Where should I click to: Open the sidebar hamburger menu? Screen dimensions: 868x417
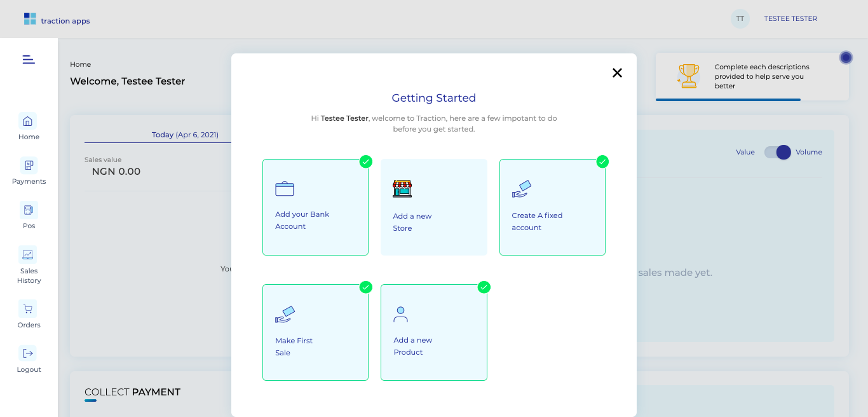(x=29, y=59)
